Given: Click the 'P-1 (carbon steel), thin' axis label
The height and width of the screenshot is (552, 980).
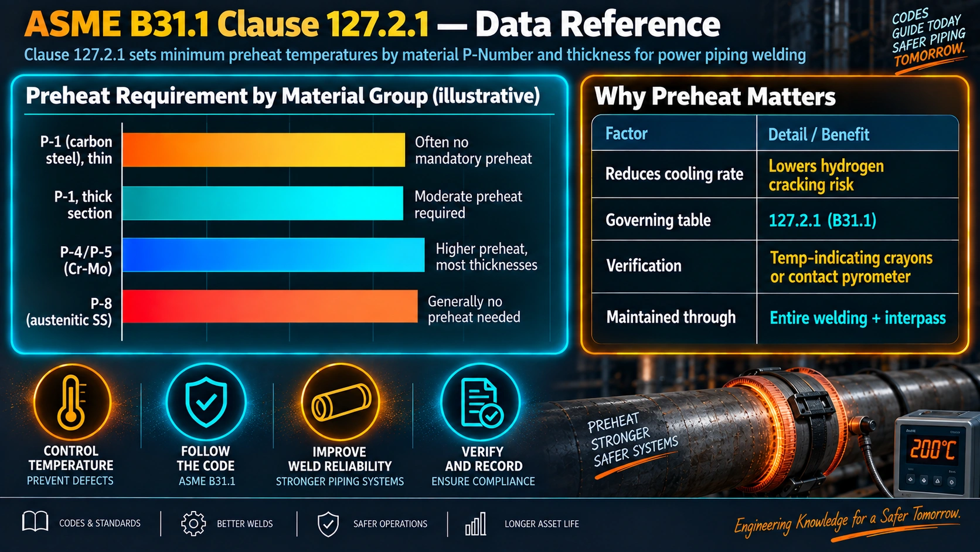Looking at the screenshot, I should (76, 150).
